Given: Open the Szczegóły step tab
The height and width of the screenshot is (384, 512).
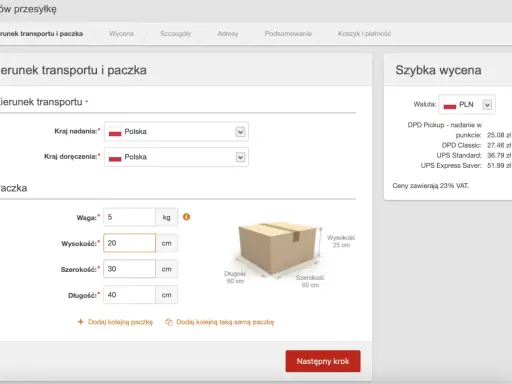Looking at the screenshot, I should point(176,34).
